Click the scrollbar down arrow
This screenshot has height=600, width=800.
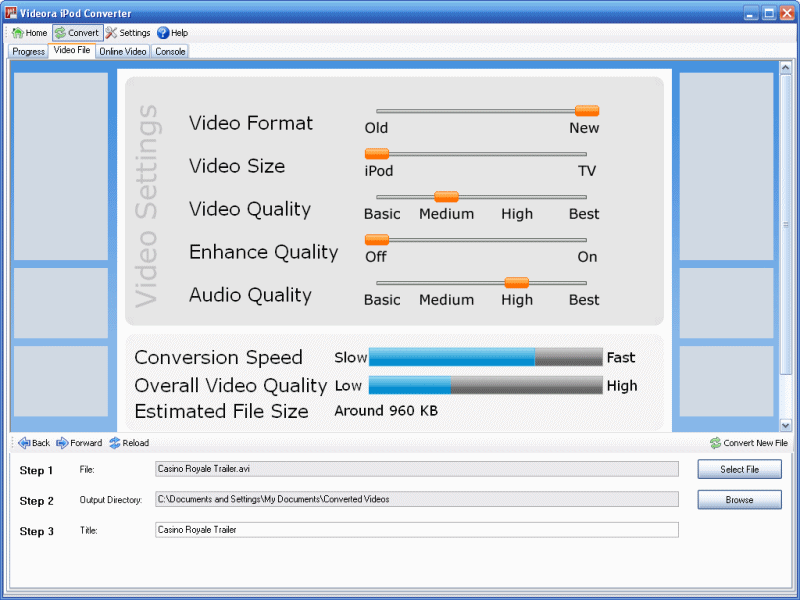pos(785,425)
